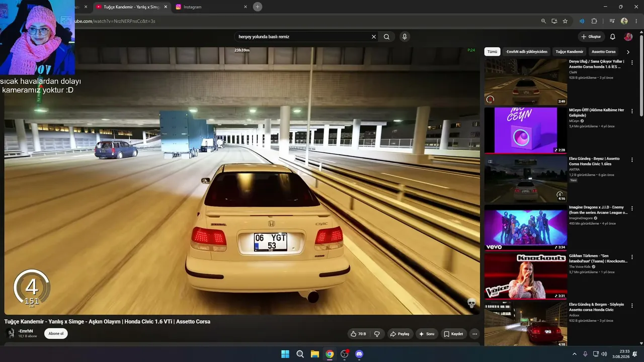
Task: Bookmark this page with the star icon
Action: click(565, 21)
